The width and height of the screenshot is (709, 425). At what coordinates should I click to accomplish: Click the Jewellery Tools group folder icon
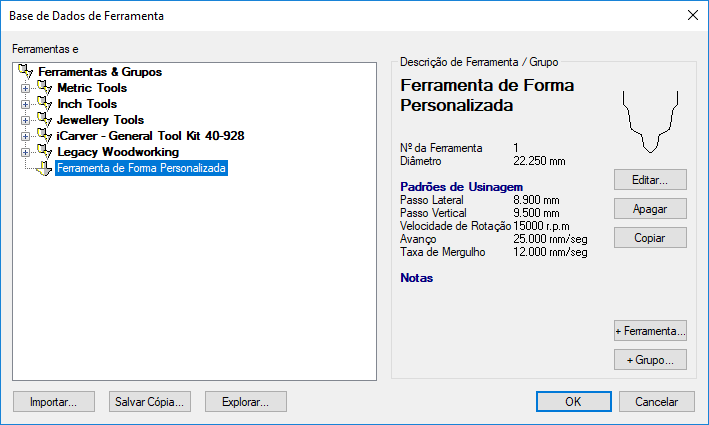tap(43, 120)
